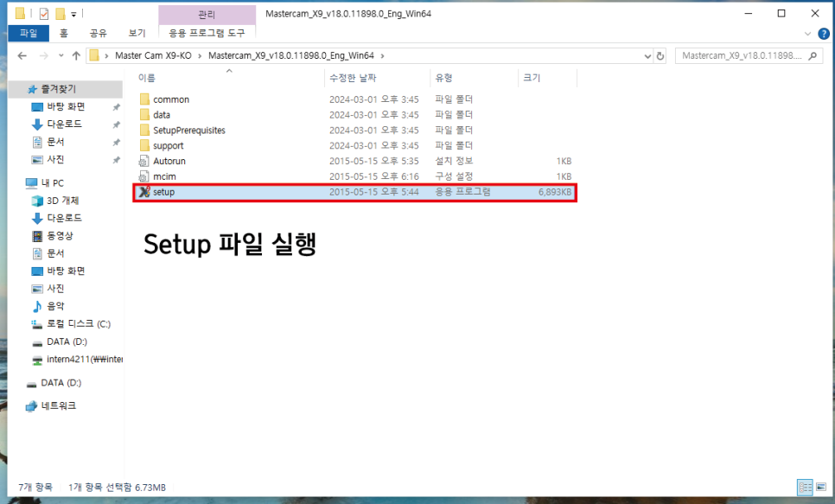Viewport: 835px width, 504px height.
Task: Open pinned 바탕 화면 under 즐겨찾기
Action: (66, 106)
